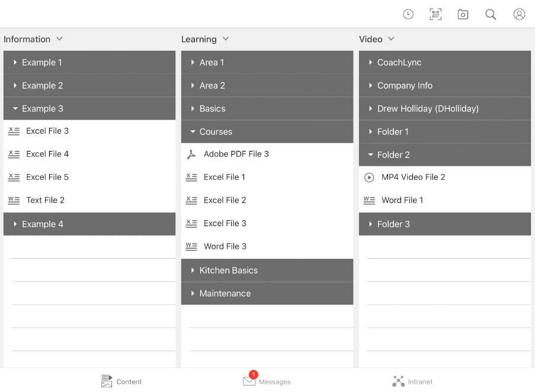Expand the Area 2 folder
The height and width of the screenshot is (392, 535).
[x=267, y=85]
